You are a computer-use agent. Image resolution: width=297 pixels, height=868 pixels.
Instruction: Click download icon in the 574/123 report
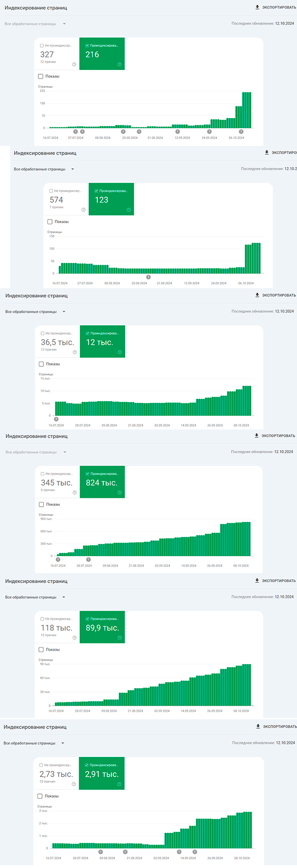pyautogui.click(x=267, y=153)
